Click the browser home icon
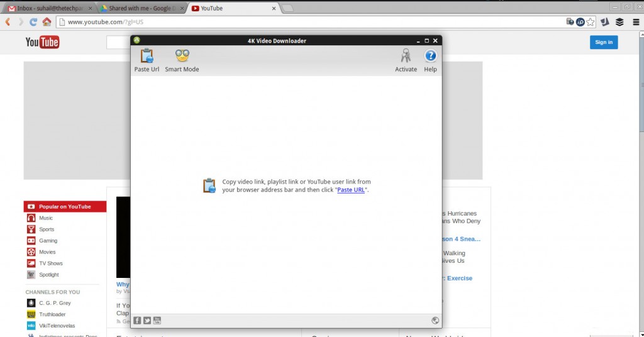Viewport: 644px width, 337px height. pyautogui.click(x=47, y=22)
